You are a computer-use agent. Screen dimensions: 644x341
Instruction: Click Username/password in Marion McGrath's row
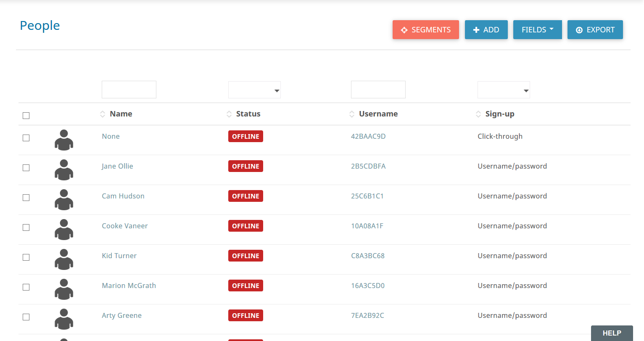pos(512,285)
